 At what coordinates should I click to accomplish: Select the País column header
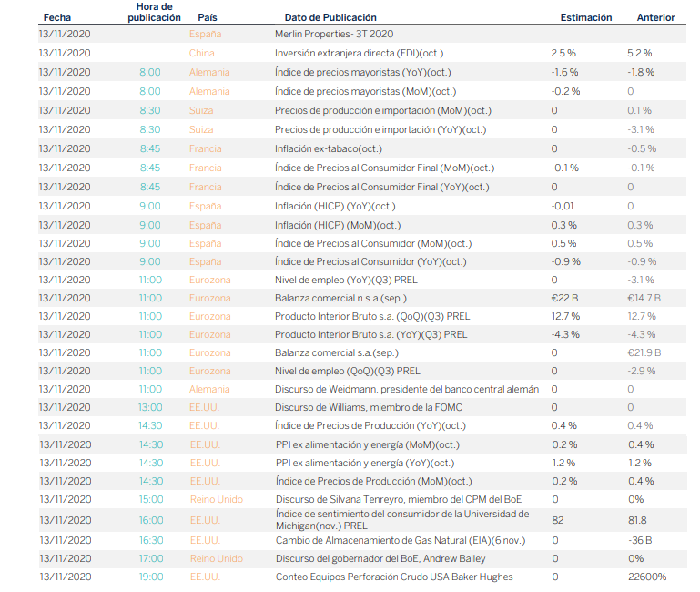(x=207, y=17)
